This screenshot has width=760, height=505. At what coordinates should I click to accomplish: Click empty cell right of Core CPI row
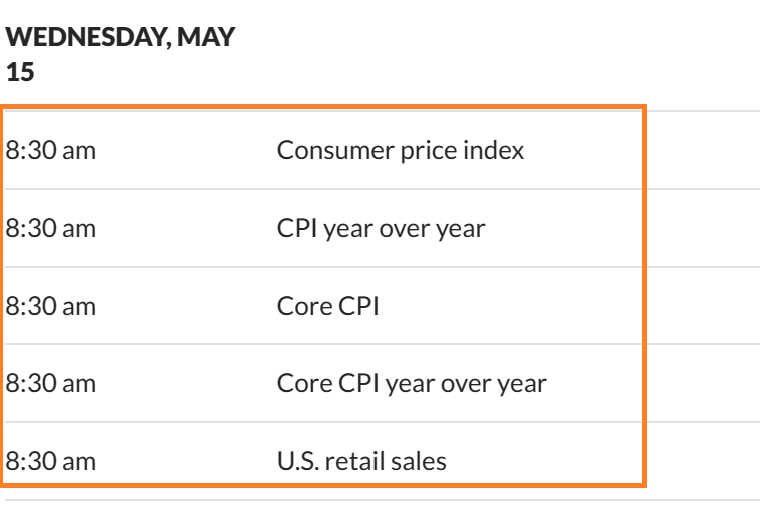700,306
